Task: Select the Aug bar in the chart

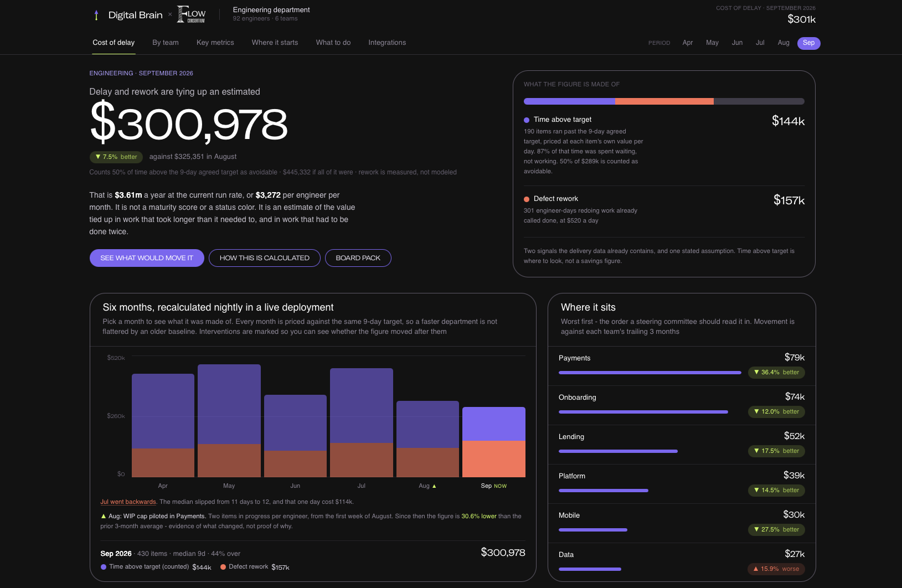Action: point(427,439)
